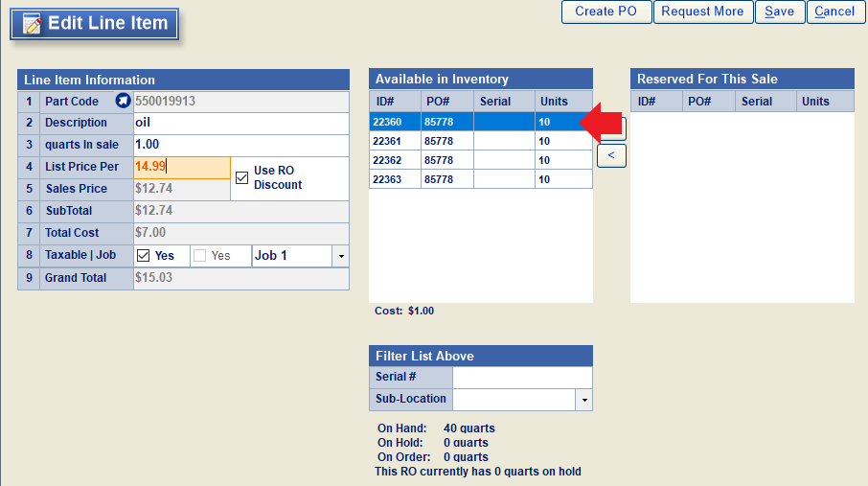This screenshot has width=868, height=486.
Task: Click the Description field containing oil
Action: pyautogui.click(x=240, y=123)
